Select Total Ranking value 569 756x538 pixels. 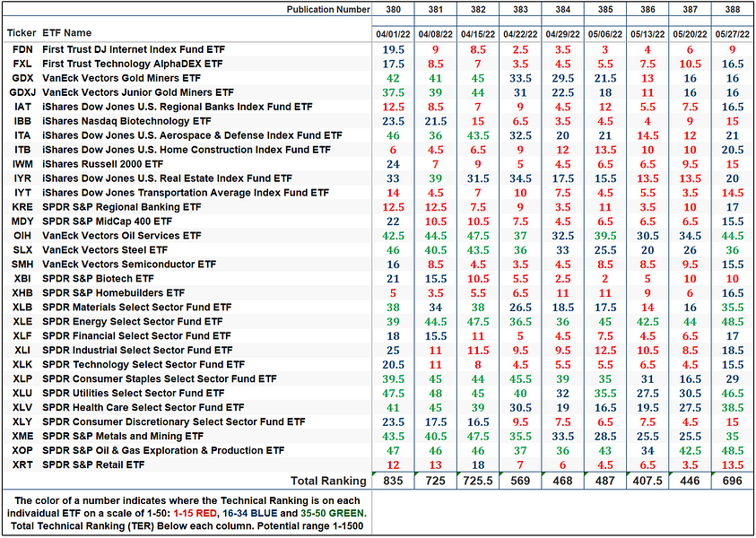tap(520, 481)
